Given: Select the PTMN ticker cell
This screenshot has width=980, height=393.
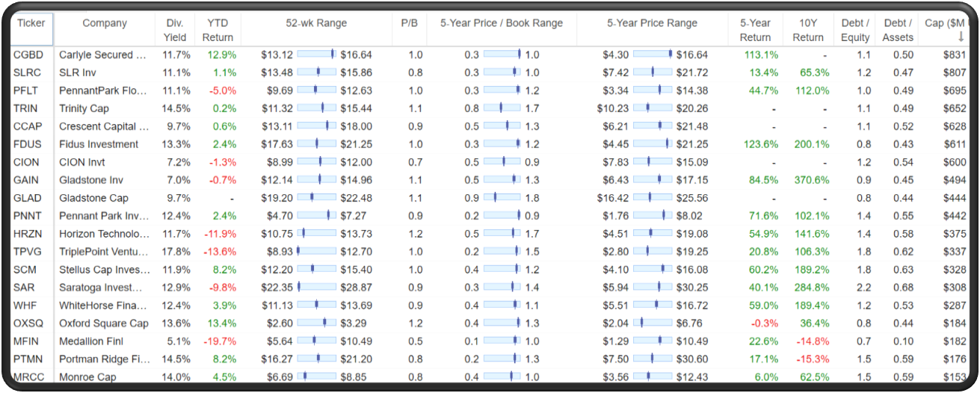Looking at the screenshot, I should [x=28, y=359].
